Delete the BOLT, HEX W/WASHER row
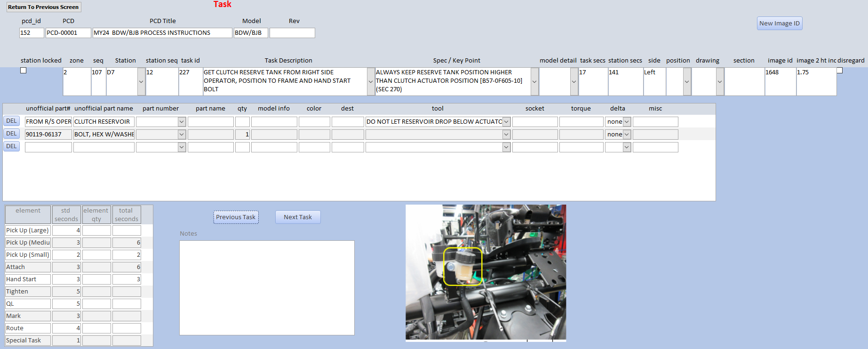The width and height of the screenshot is (868, 349). 11,134
